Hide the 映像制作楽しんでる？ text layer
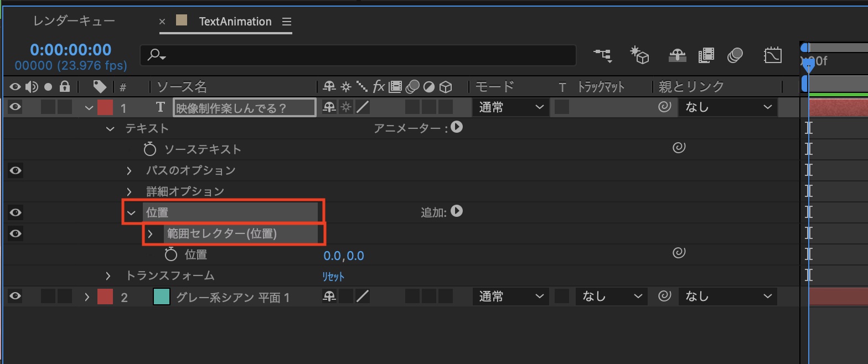868x364 pixels. click(x=15, y=107)
